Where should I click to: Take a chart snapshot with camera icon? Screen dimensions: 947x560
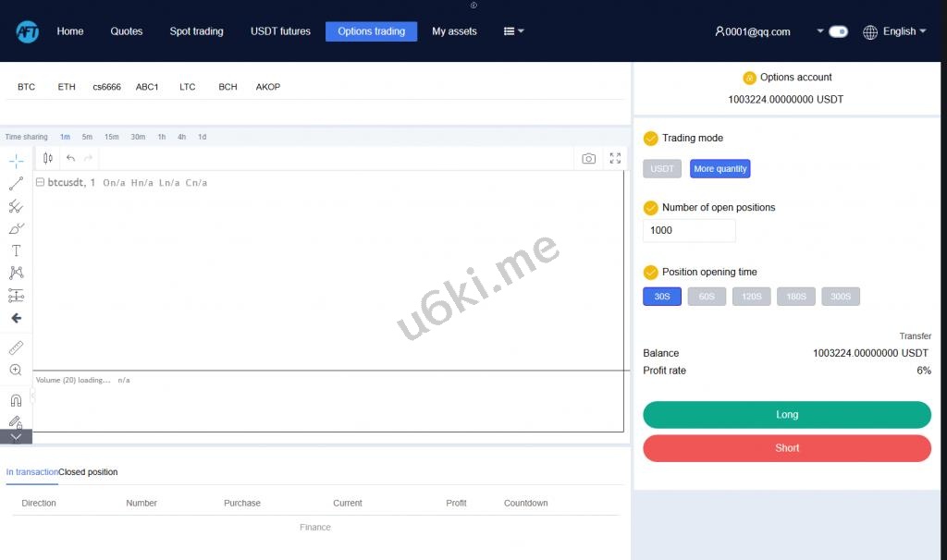point(588,158)
